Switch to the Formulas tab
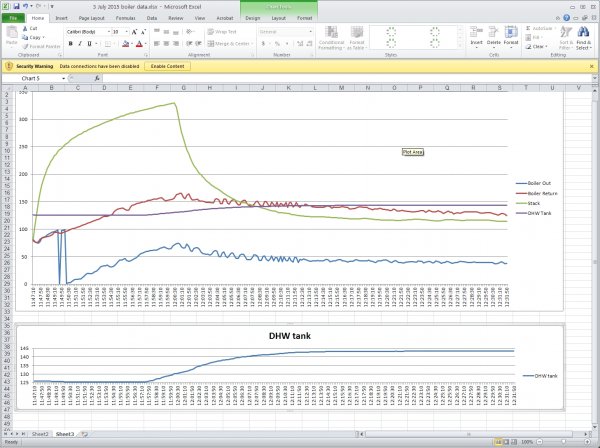 click(126, 18)
